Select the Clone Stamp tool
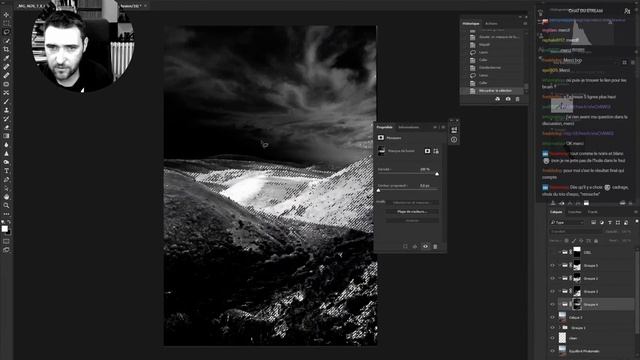Screen dimensions: 640x360 (x=6, y=110)
